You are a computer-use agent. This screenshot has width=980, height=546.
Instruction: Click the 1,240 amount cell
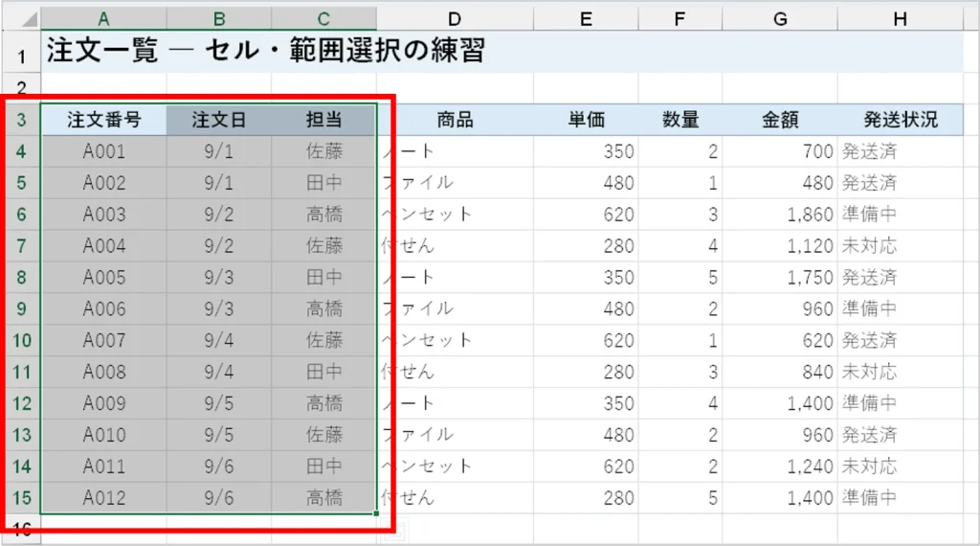coord(780,466)
